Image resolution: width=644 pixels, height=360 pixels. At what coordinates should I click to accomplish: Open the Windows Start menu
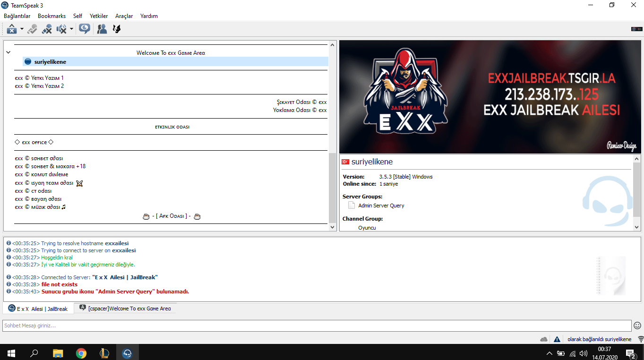11,353
